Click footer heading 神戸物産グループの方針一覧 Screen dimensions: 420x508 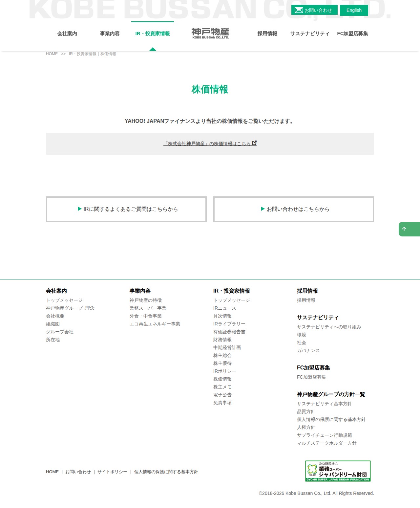click(x=331, y=394)
